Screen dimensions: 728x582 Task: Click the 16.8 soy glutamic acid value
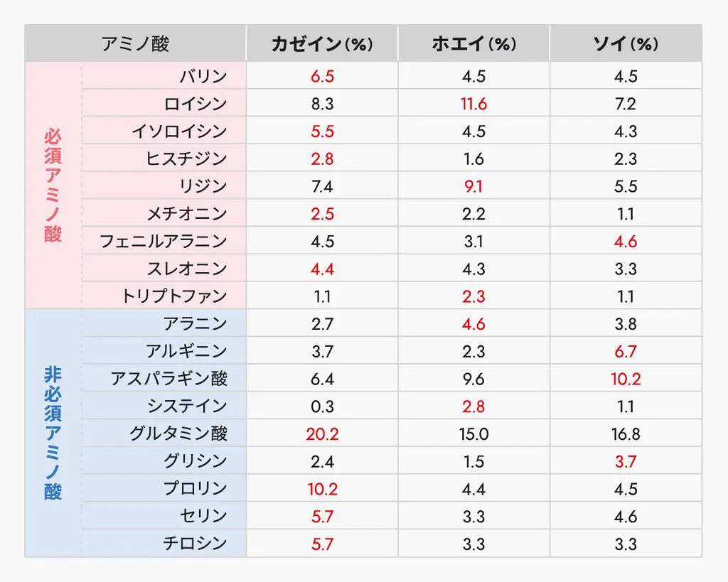tap(626, 434)
